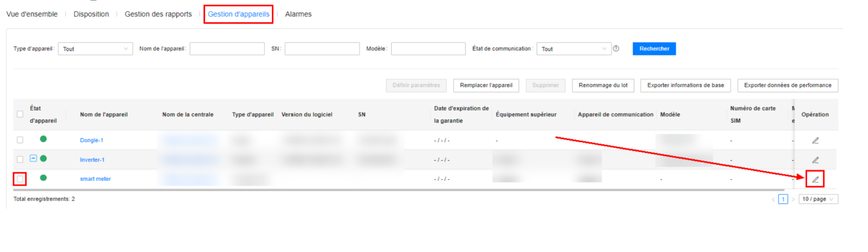Go to the previous page arrow
868x252 pixels.
(x=774, y=199)
